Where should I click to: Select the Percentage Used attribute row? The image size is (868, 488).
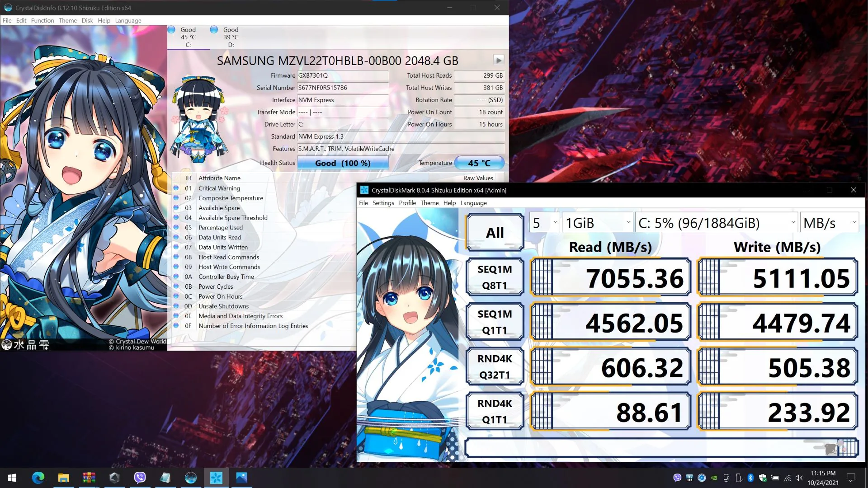(x=264, y=227)
